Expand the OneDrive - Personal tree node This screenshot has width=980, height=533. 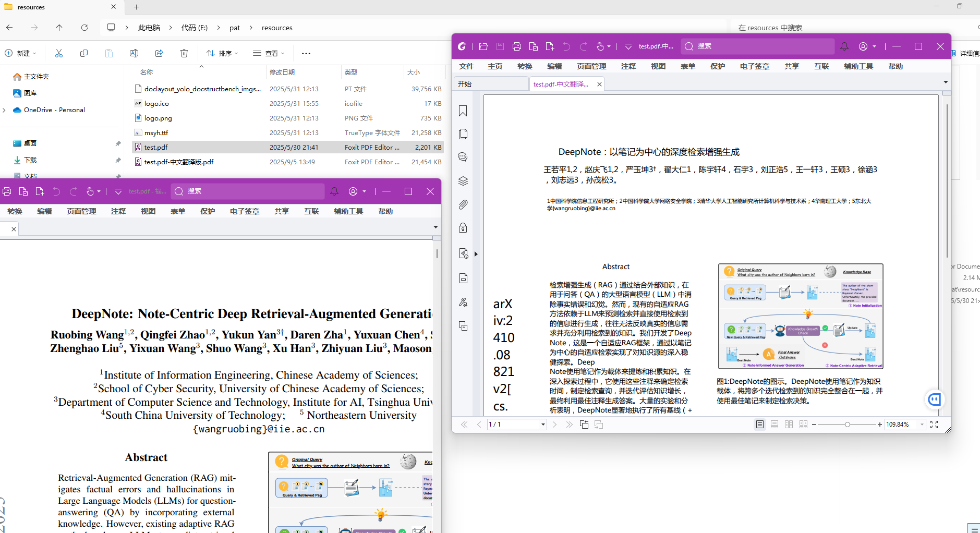pos(5,110)
